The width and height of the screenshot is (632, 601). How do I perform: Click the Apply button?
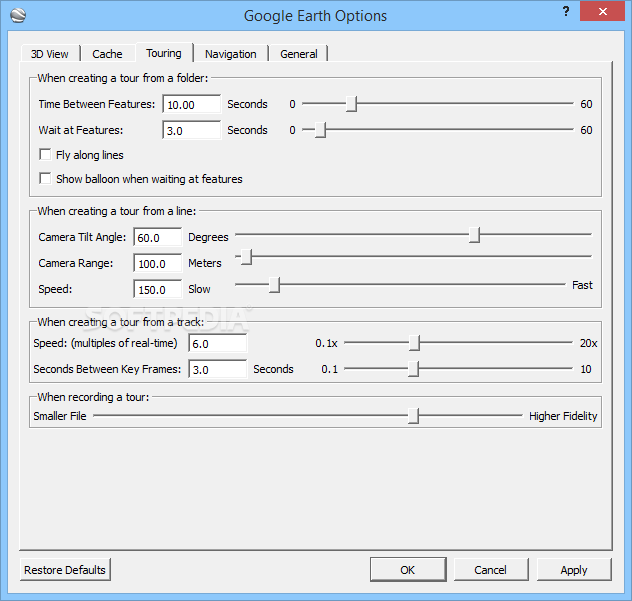coord(574,570)
